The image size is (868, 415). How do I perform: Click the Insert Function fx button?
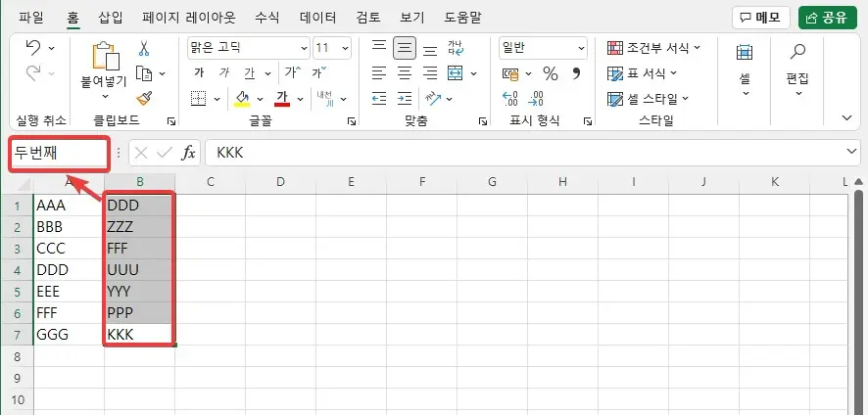(x=189, y=153)
